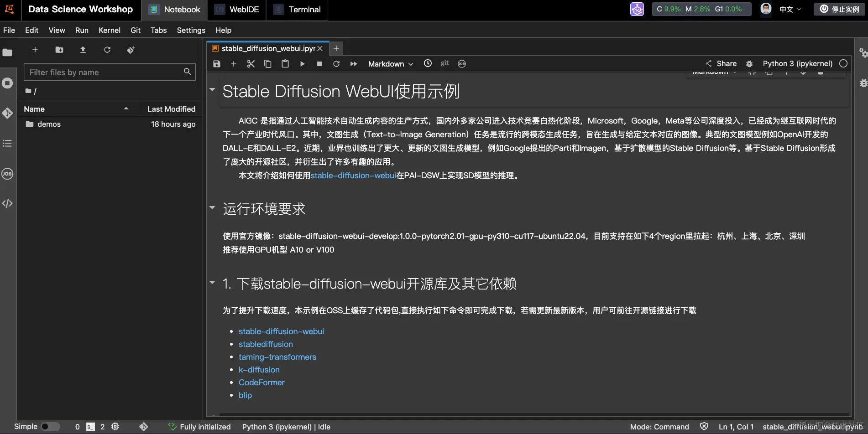
Task: Open the Kernel menu
Action: point(110,30)
